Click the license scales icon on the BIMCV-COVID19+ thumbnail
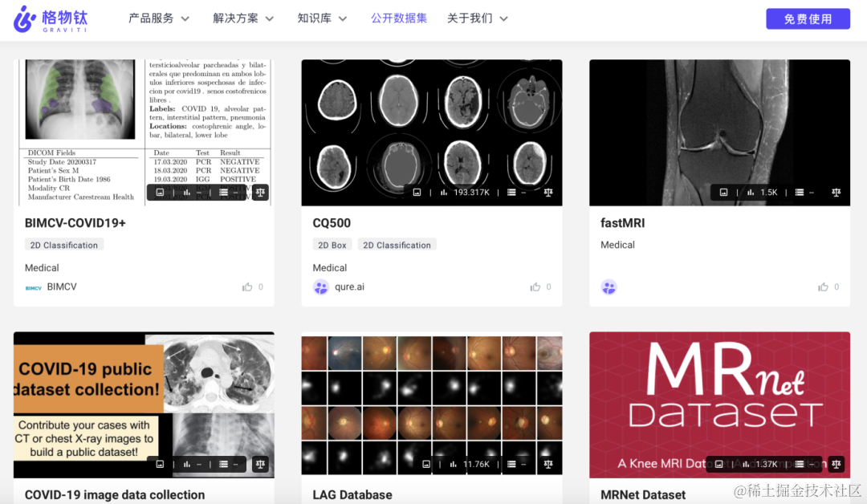867x504 pixels. pyautogui.click(x=260, y=193)
